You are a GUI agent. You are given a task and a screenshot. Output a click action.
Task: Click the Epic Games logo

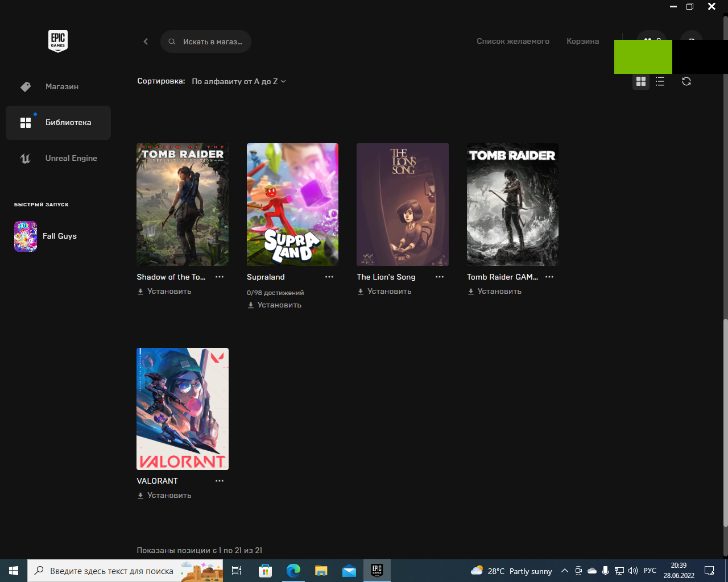point(58,41)
